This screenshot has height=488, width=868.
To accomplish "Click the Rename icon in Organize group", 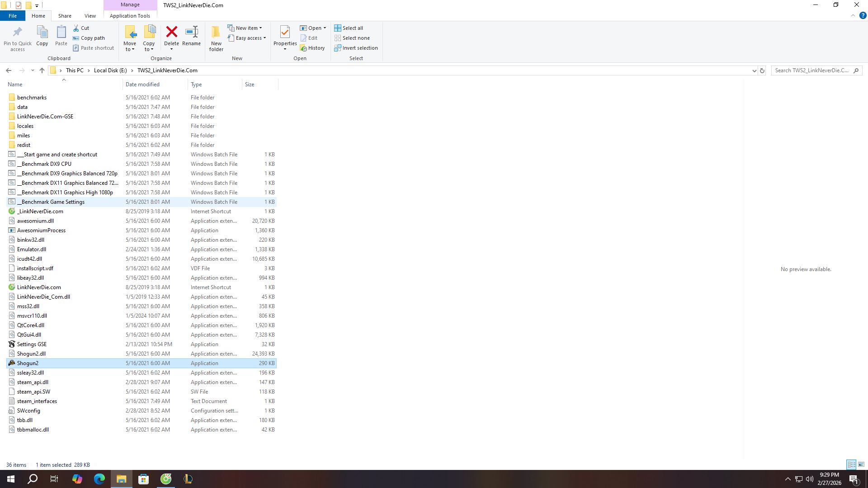I will (191, 32).
